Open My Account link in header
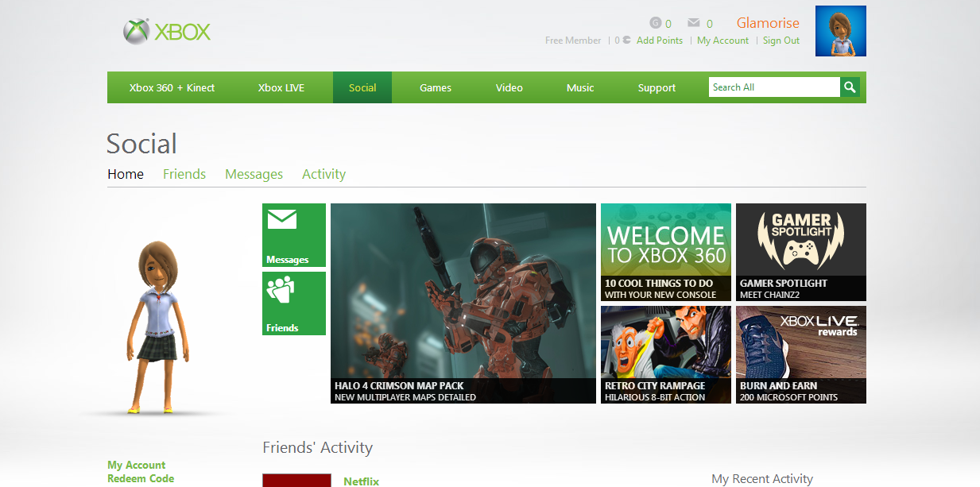 click(x=722, y=41)
